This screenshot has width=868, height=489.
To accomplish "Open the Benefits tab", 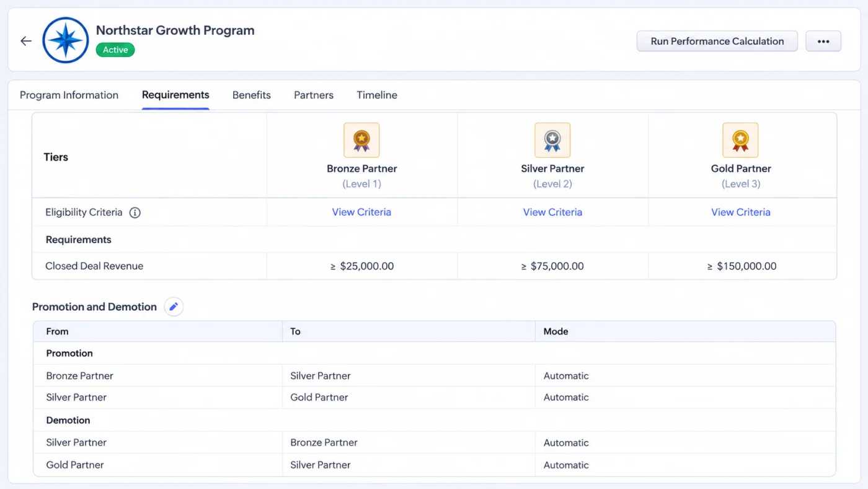I will click(252, 95).
